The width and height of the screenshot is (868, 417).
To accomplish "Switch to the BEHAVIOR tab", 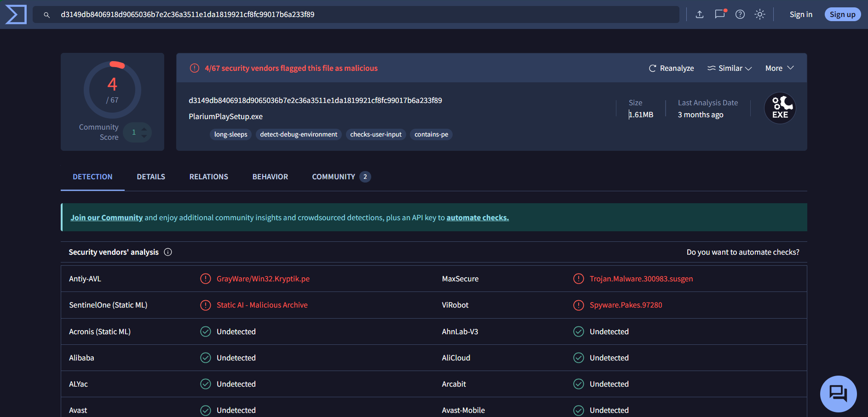I will 270,177.
